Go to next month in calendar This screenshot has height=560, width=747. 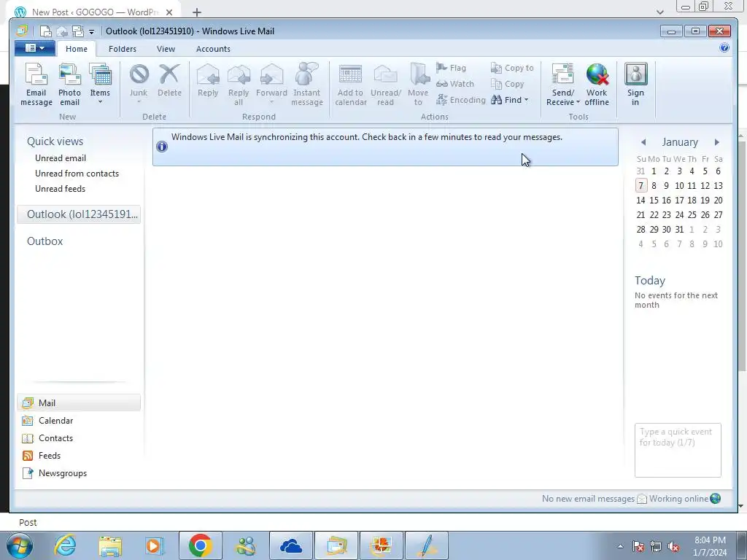pos(717,142)
